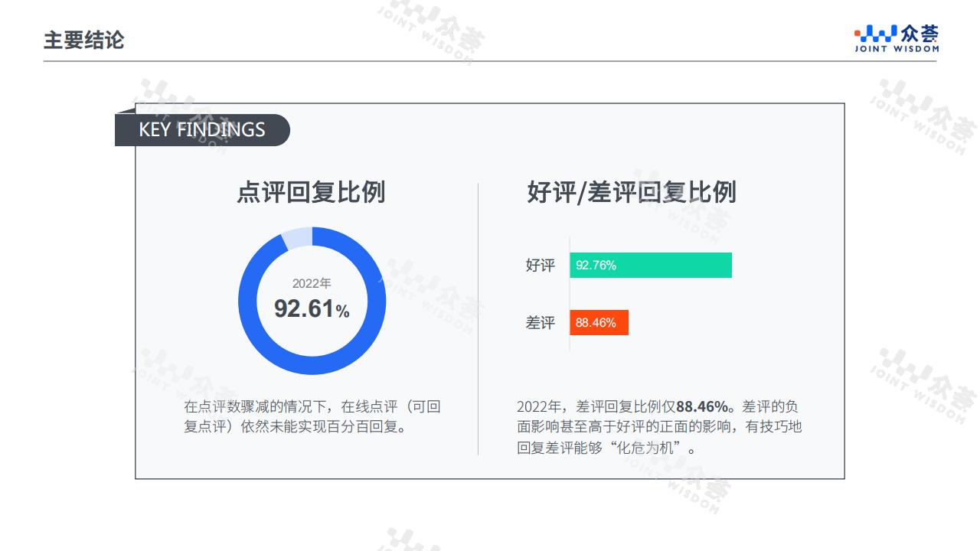Click the 2022年 label inside donut
The width and height of the screenshot is (980, 551).
point(312,283)
